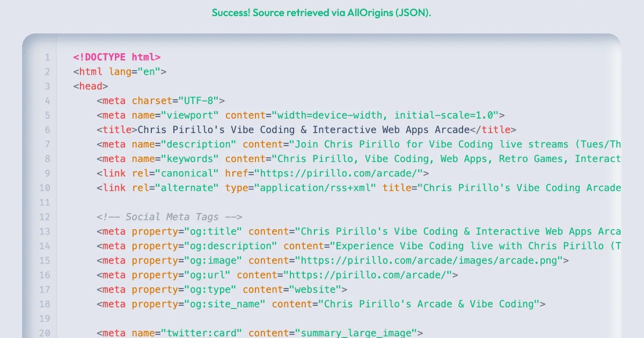Click line number 20 in the gutter
Screen dimensions: 644x338
[x=45, y=333]
